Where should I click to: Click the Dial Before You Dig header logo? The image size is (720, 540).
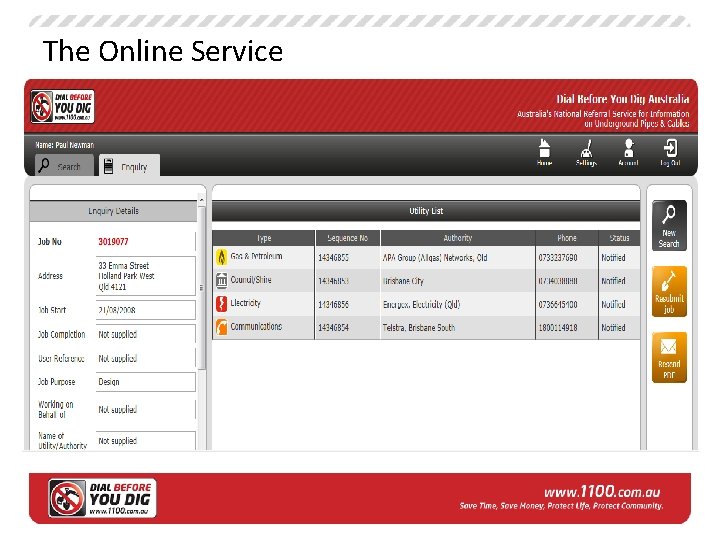pyautogui.click(x=62, y=107)
